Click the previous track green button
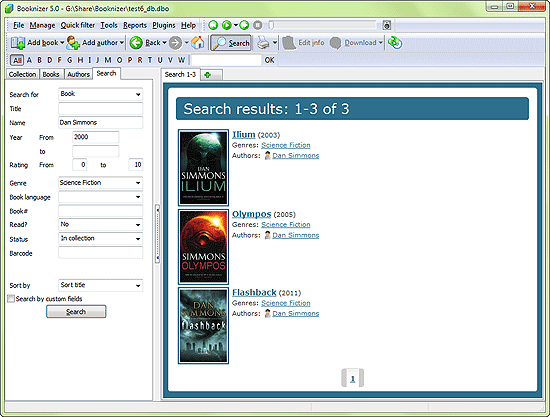Image resolution: width=550 pixels, height=417 pixels. (213, 25)
